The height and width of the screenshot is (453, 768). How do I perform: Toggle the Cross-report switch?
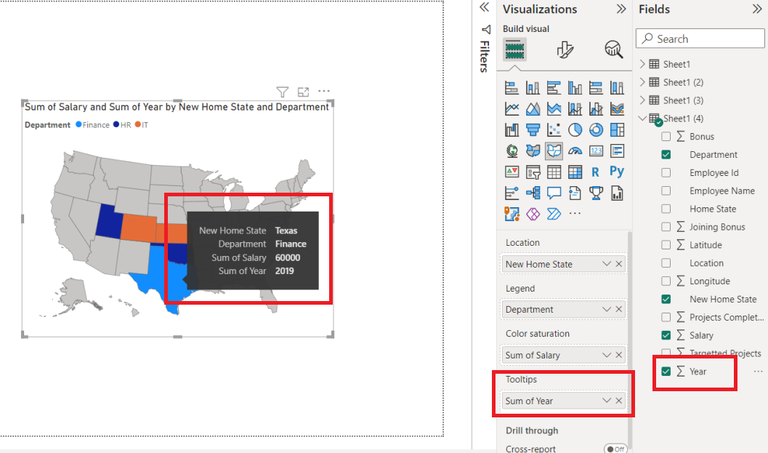pyautogui.click(x=615, y=449)
